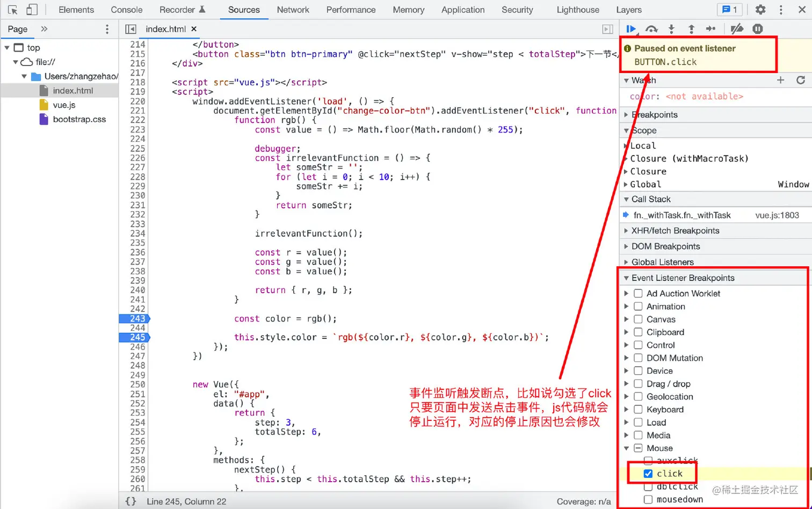The height and width of the screenshot is (509, 812).
Task: Open the Page pane kebab menu
Action: pos(107,29)
